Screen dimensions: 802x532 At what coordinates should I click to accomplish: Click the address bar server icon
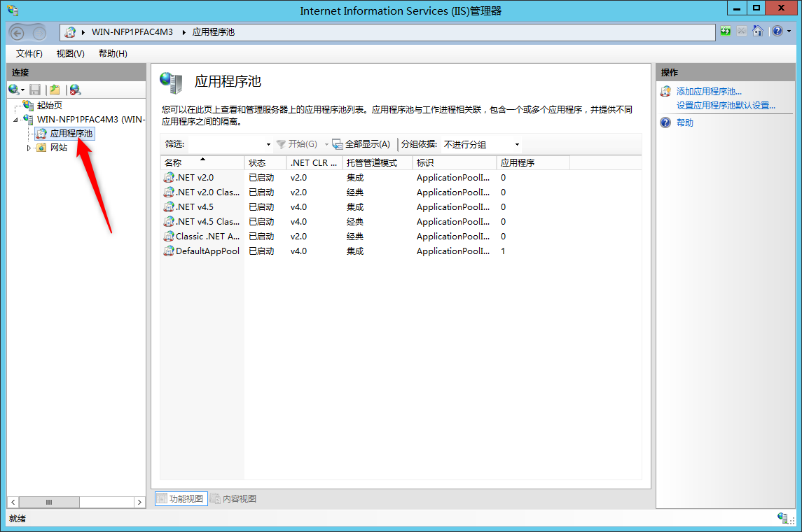click(70, 32)
